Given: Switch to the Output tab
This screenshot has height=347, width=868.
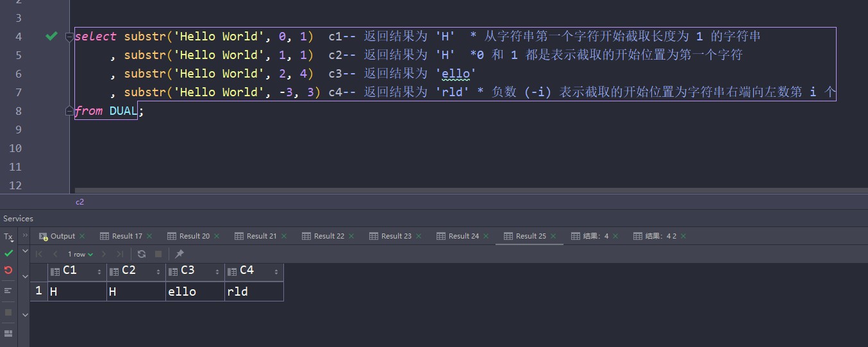Looking at the screenshot, I should coord(62,236).
